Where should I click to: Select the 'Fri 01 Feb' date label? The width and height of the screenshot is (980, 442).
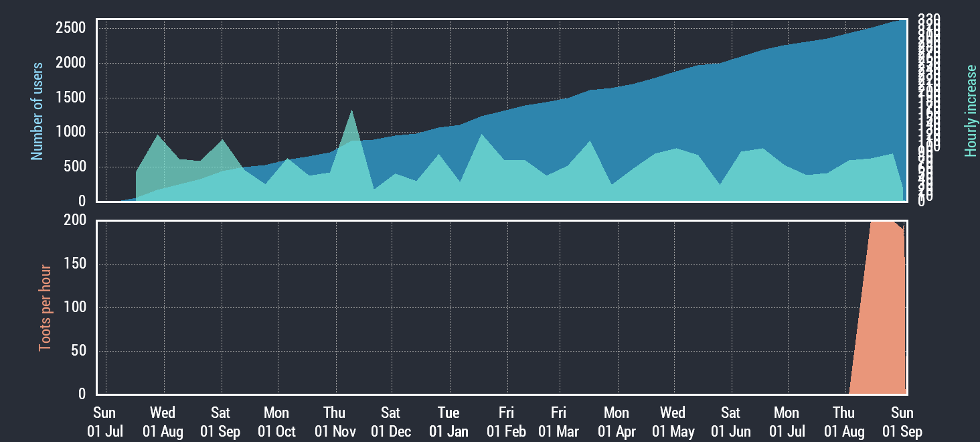[x=507, y=422]
